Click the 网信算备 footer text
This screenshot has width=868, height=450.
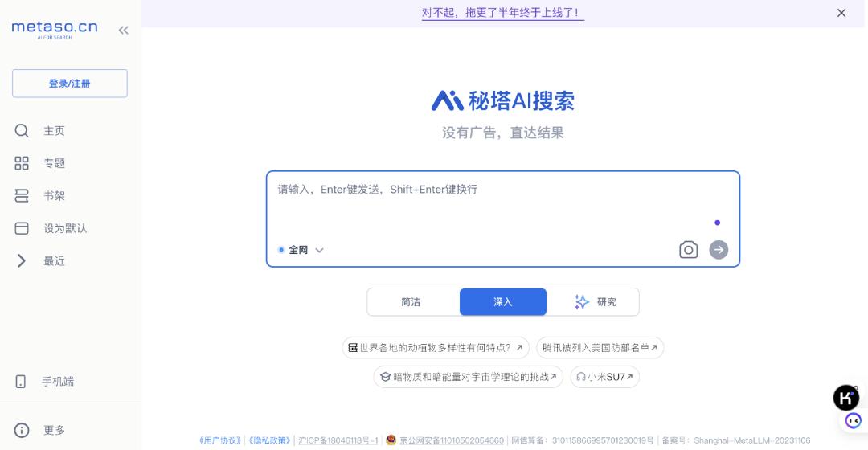pyautogui.click(x=583, y=440)
